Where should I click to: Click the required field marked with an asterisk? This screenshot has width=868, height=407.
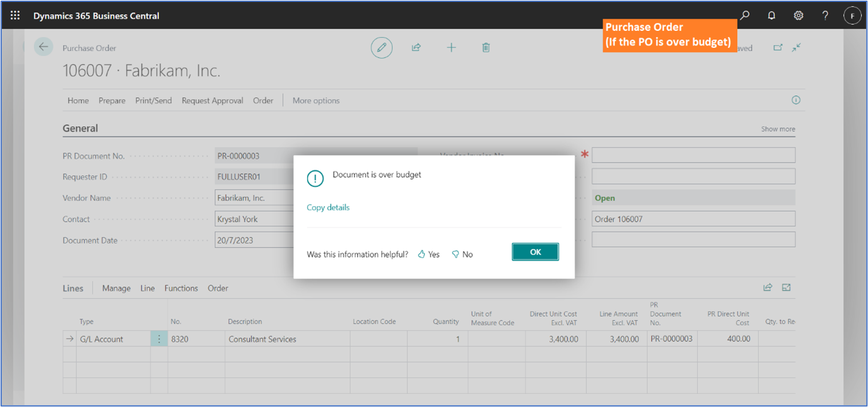point(693,155)
